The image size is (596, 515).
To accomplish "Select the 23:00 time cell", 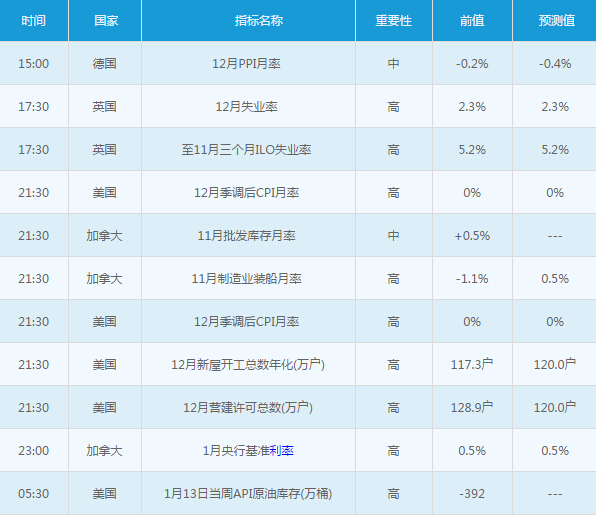I will click(x=34, y=450).
